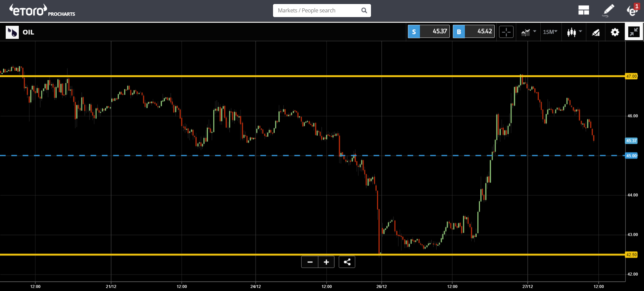Viewport: 644px width, 291px height.
Task: Click the Sell button at 45.37
Action: tap(429, 31)
